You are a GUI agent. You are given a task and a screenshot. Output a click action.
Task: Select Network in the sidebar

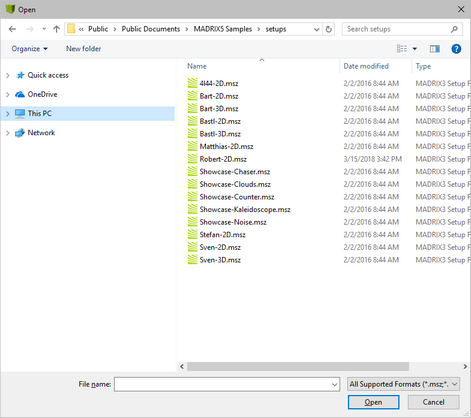[x=41, y=133]
